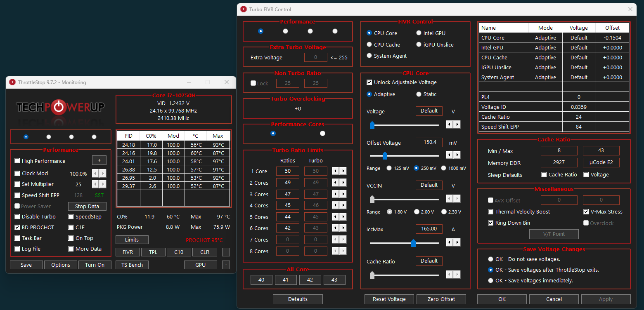Image resolution: width=644 pixels, height=310 pixels.
Task: Uncheck Unlock Adjustable Voltage
Action: (369, 82)
